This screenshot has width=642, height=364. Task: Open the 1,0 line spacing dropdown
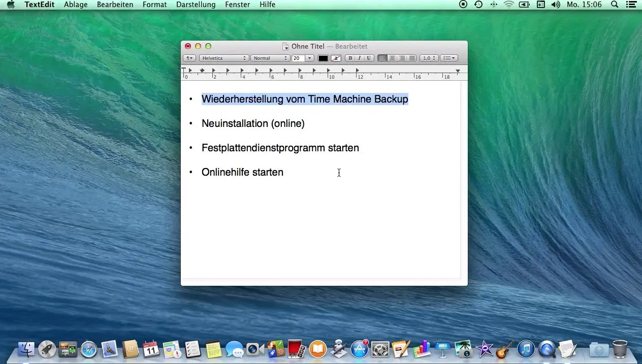click(429, 58)
